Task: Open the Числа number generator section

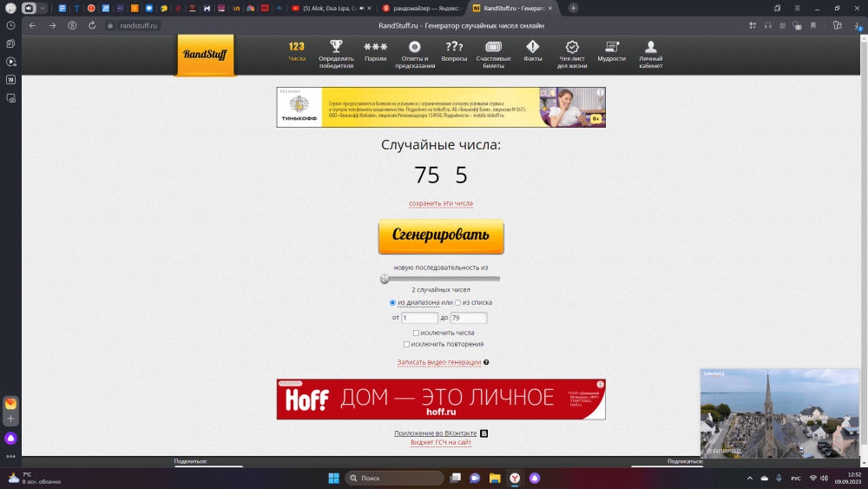Action: (297, 52)
